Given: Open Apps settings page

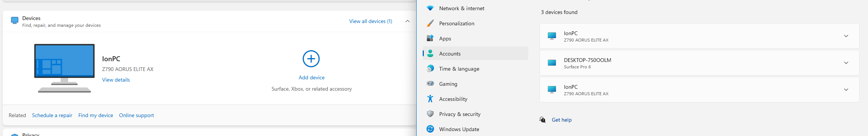Looking at the screenshot, I should click(475, 38).
